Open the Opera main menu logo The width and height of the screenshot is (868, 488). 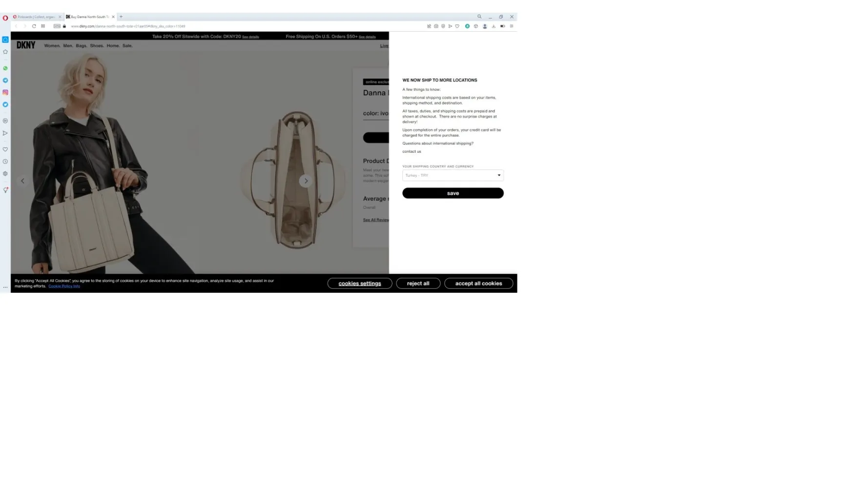pos(5,18)
